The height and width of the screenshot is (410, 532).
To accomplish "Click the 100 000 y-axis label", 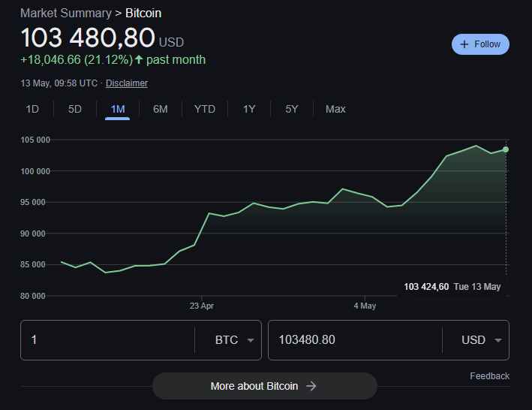I will (x=35, y=171).
